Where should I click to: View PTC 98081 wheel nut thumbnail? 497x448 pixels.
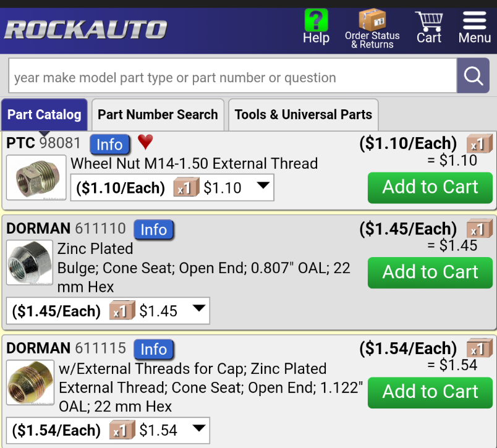tap(36, 177)
